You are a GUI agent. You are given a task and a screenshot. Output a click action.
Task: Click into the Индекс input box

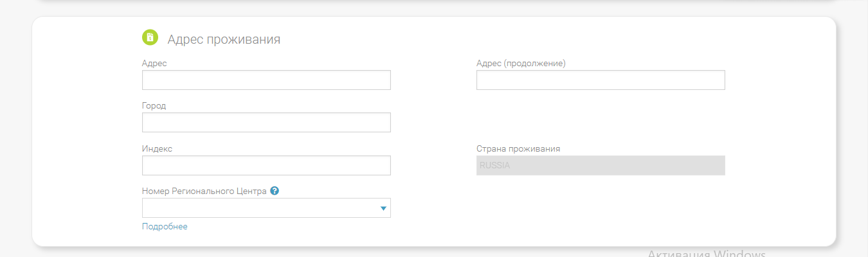coord(266,166)
